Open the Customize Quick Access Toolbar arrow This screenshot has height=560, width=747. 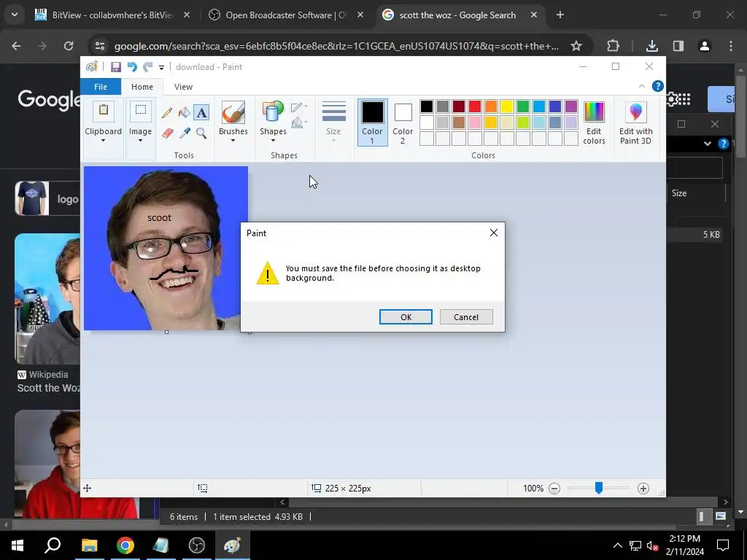(161, 68)
